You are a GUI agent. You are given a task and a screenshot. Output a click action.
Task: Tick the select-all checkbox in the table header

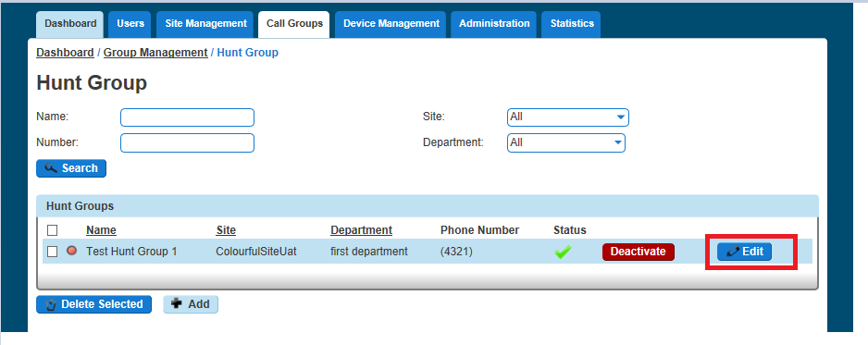(52, 230)
